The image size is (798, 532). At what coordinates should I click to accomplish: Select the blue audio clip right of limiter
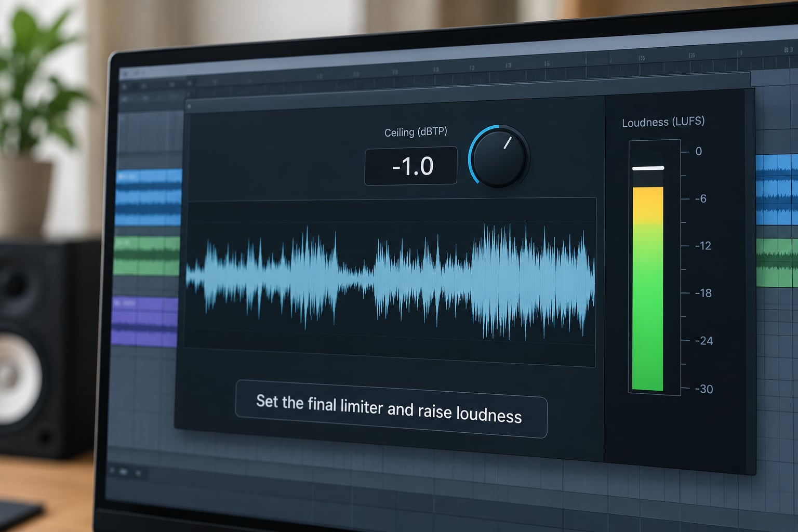coord(777,190)
